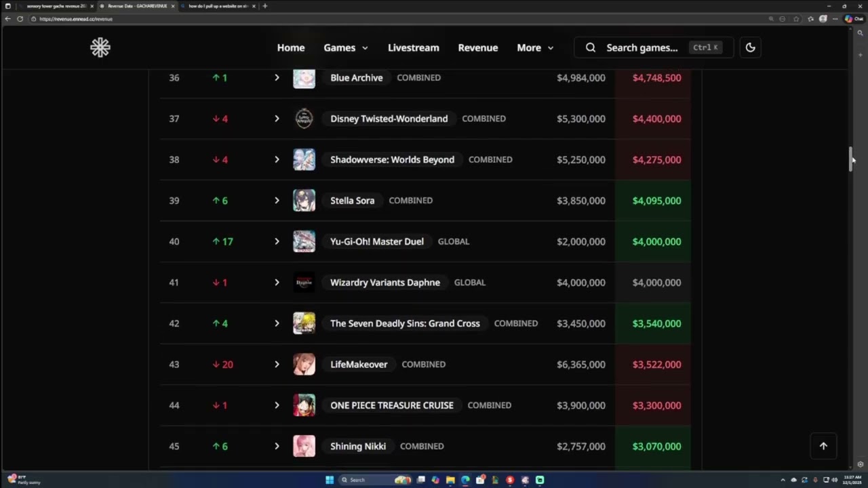Image resolution: width=868 pixels, height=488 pixels.
Task: Click the scroll-to-top arrow button
Action: click(x=823, y=446)
